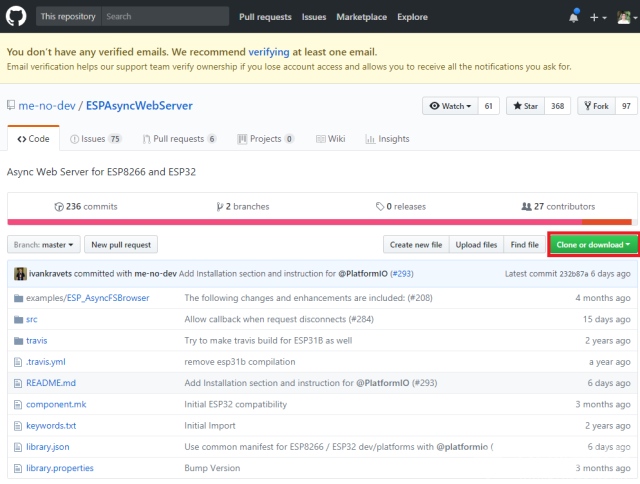
Task: Click New pull request button
Action: pyautogui.click(x=121, y=244)
